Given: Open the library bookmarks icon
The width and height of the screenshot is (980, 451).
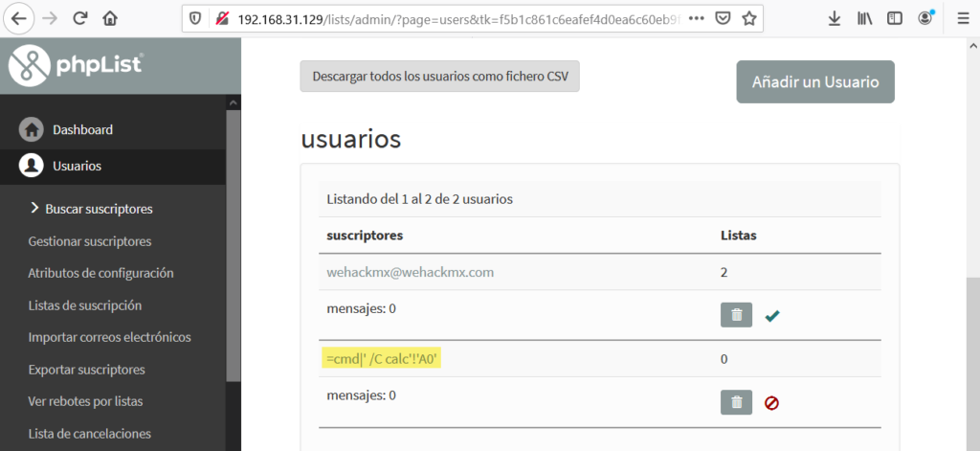Looking at the screenshot, I should [865, 19].
